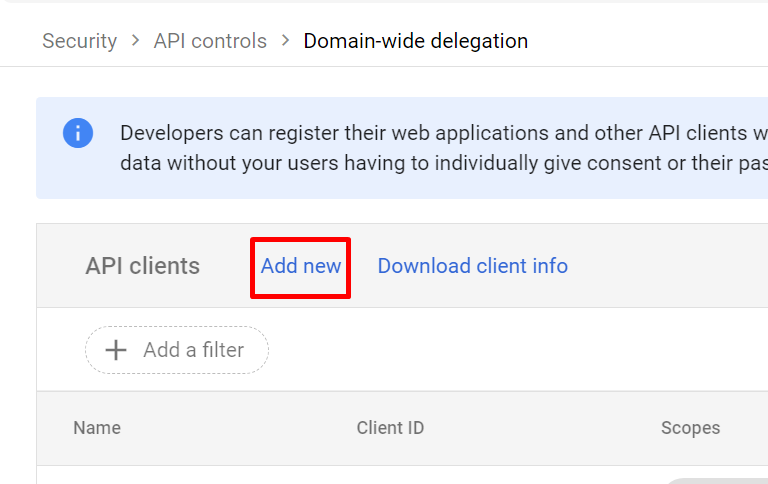The width and height of the screenshot is (768, 484).
Task: Sort by Name column header
Action: pyautogui.click(x=97, y=428)
